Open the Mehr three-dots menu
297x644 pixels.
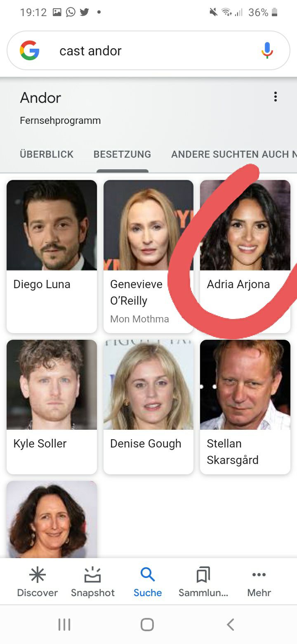point(259,575)
